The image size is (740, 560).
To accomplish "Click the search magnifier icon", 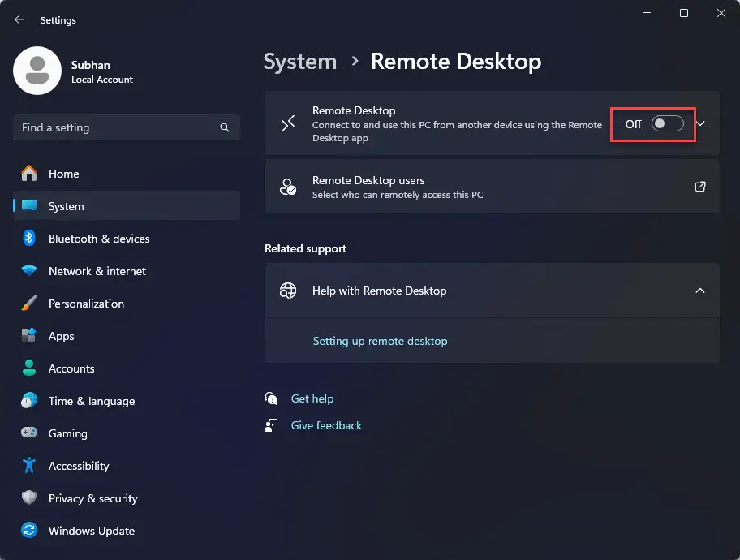I will pyautogui.click(x=225, y=127).
